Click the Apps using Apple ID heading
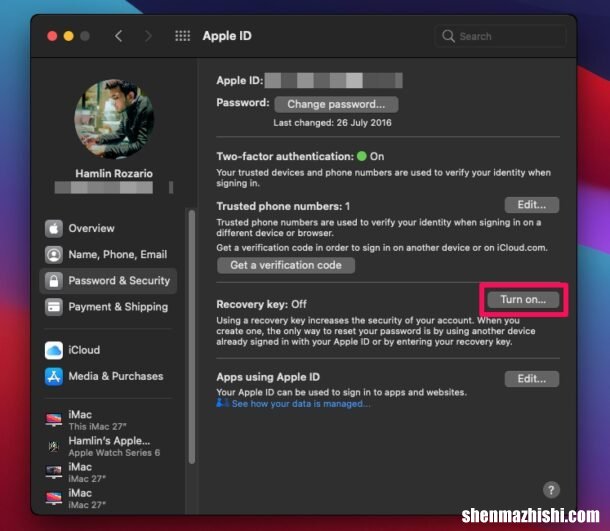This screenshot has width=610, height=531. click(x=268, y=377)
